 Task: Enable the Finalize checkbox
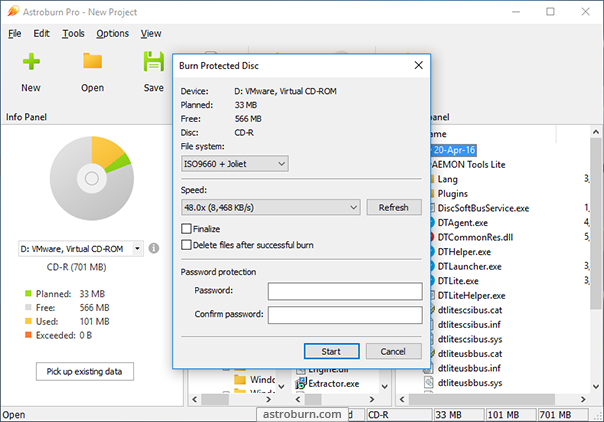point(186,229)
